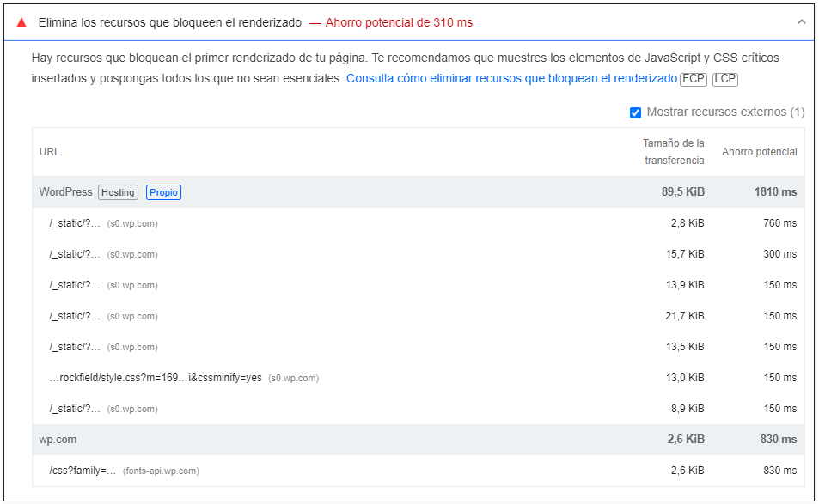The image size is (819, 504).
Task: Toggle the external resources checkbox off
Action: [637, 112]
